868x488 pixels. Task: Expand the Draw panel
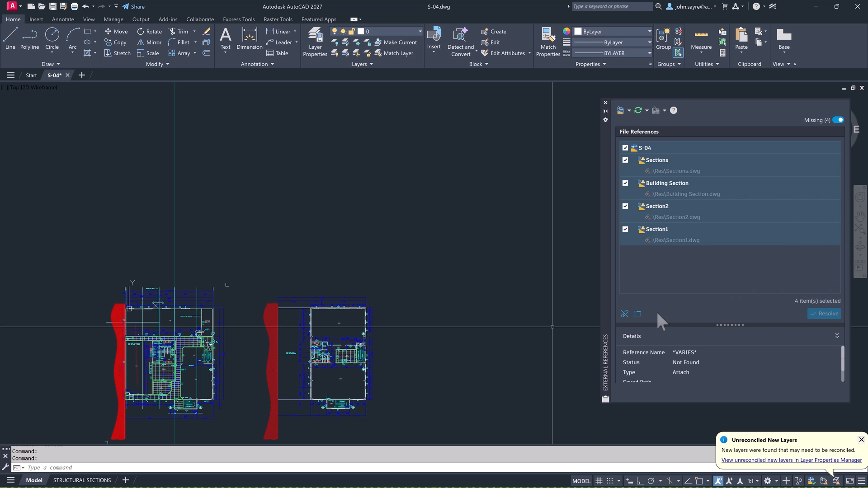[51, 64]
